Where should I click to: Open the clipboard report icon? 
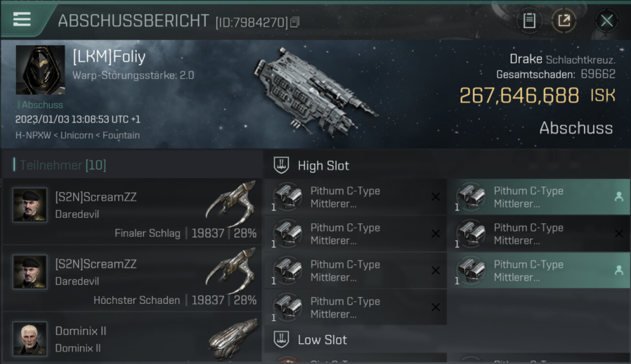529,21
